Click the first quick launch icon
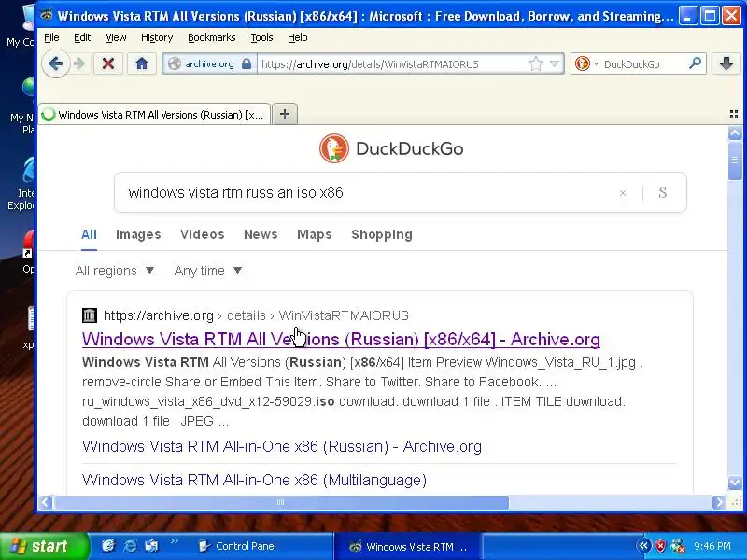This screenshot has width=747, height=560. (x=108, y=546)
